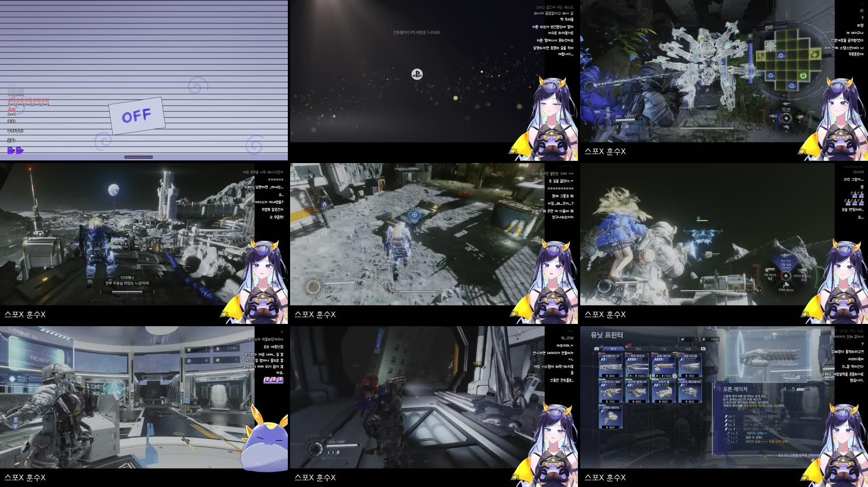Click the '56 damage' readout above grid
868x487 pixels.
[776, 27]
